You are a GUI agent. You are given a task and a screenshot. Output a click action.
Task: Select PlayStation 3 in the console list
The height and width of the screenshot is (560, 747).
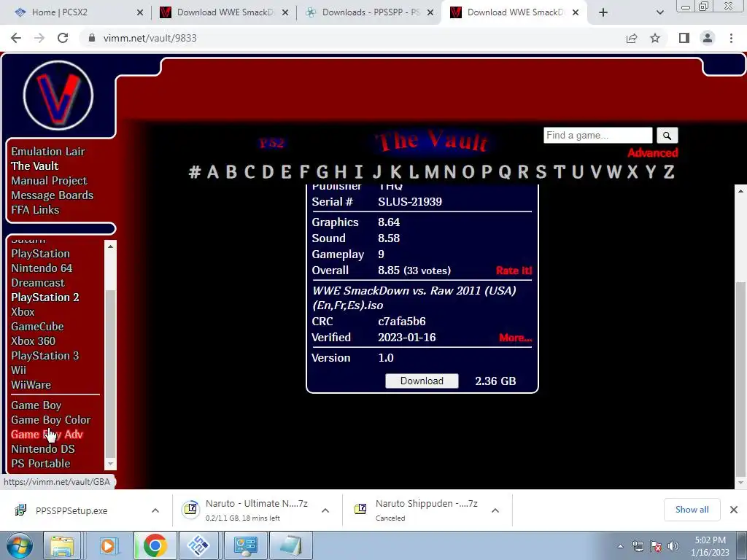tap(44, 356)
